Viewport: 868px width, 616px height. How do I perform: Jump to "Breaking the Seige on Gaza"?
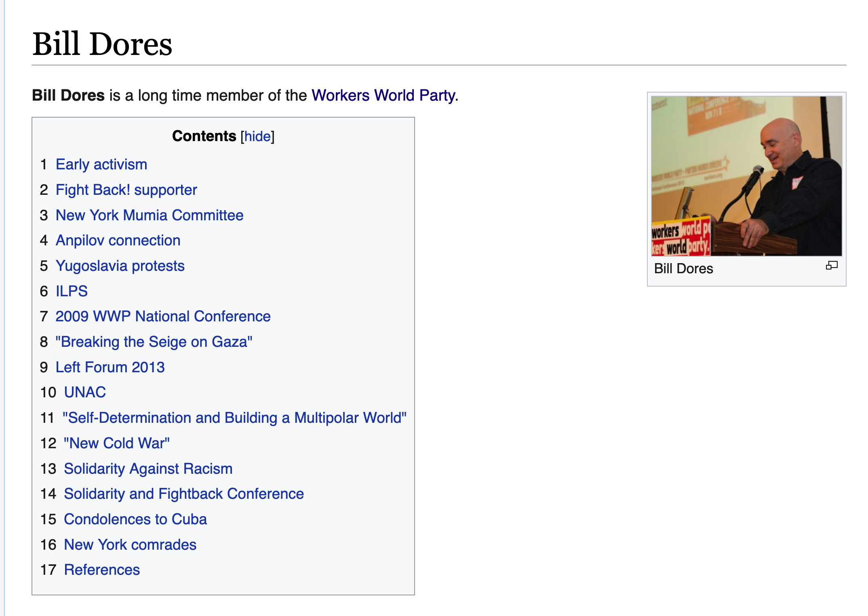tap(154, 342)
